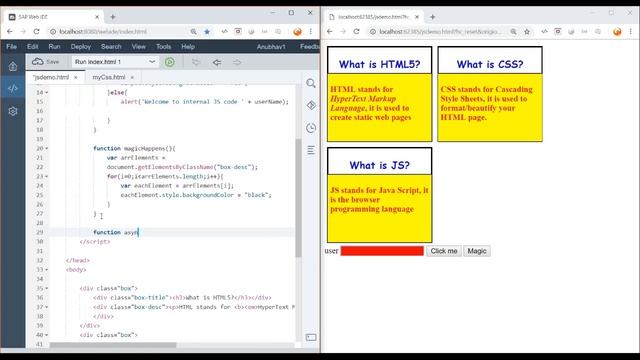Click the Anubhav1 user label
640x360 pixels.
[271, 47]
